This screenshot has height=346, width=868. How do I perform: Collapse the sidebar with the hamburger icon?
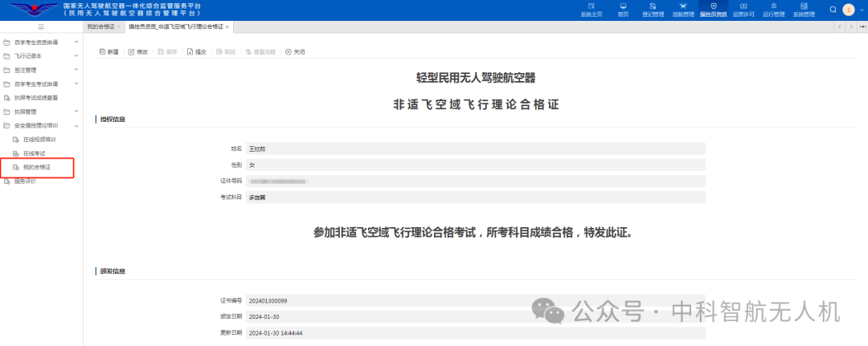pyautogui.click(x=41, y=27)
